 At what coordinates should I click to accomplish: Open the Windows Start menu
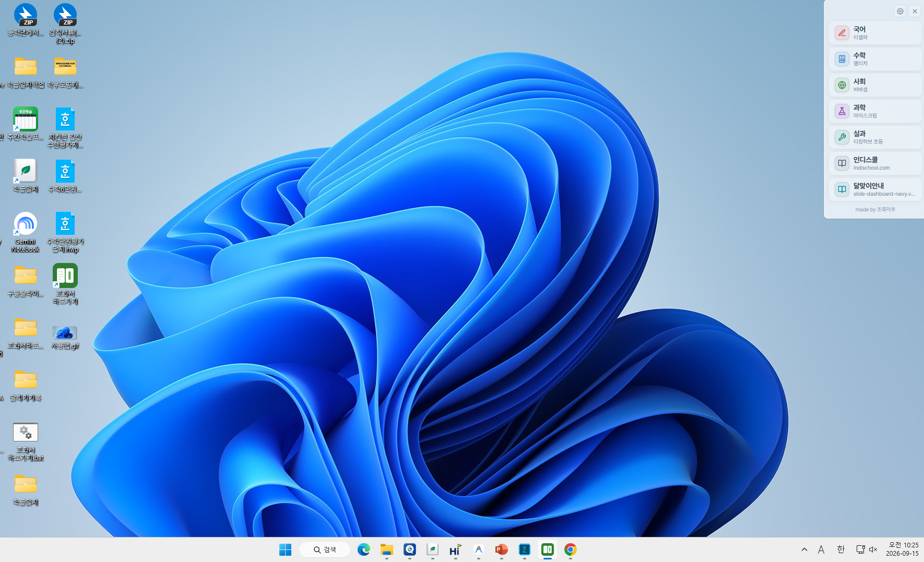click(285, 549)
